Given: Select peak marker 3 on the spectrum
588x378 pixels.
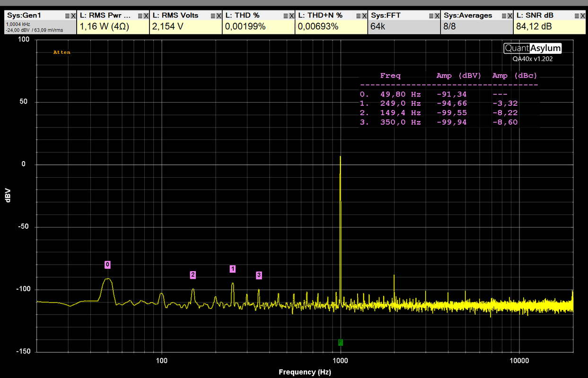Looking at the screenshot, I should 259,275.
